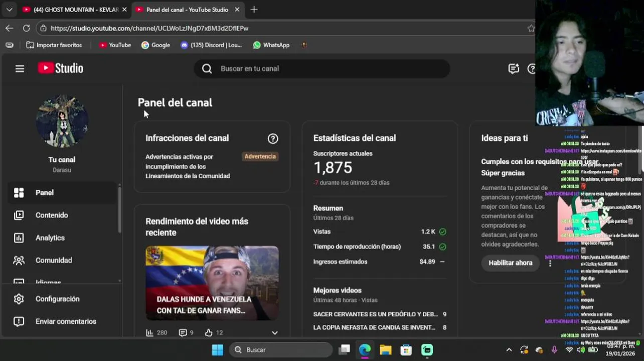The height and width of the screenshot is (361, 644).
Task: Open the tab list chevron at the tab bar start
Action: pos(9,10)
